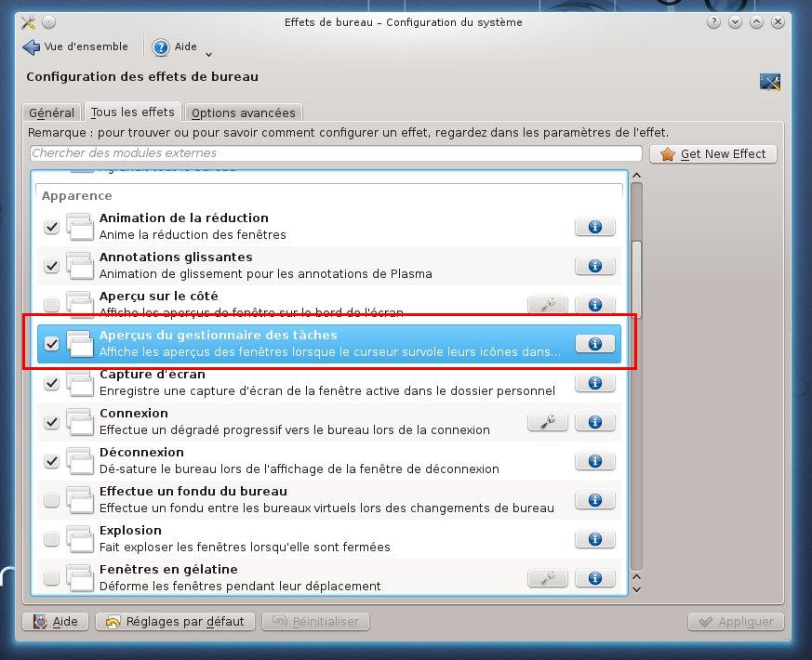812x660 pixels.
Task: Open Fenêtres en gélatine settings wrench
Action: click(548, 577)
